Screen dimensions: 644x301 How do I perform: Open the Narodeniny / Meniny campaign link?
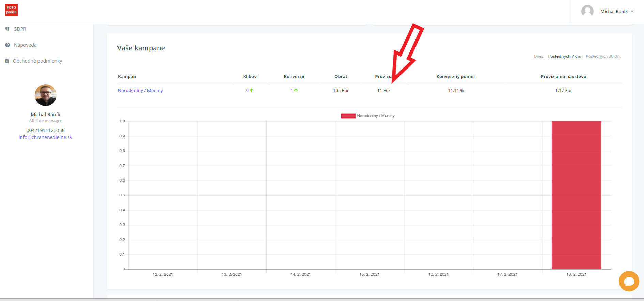tap(140, 90)
